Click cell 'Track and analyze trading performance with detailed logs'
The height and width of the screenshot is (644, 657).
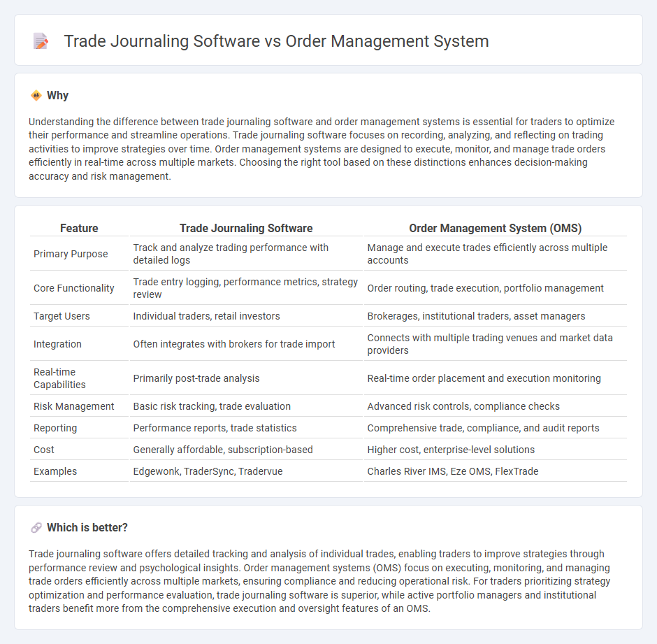pos(246,254)
